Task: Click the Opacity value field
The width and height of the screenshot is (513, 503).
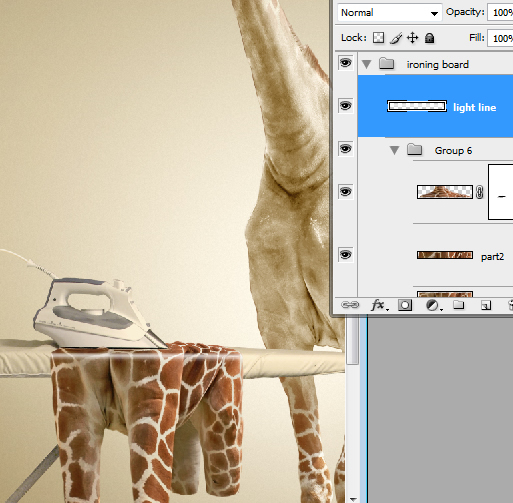Action: coord(500,13)
